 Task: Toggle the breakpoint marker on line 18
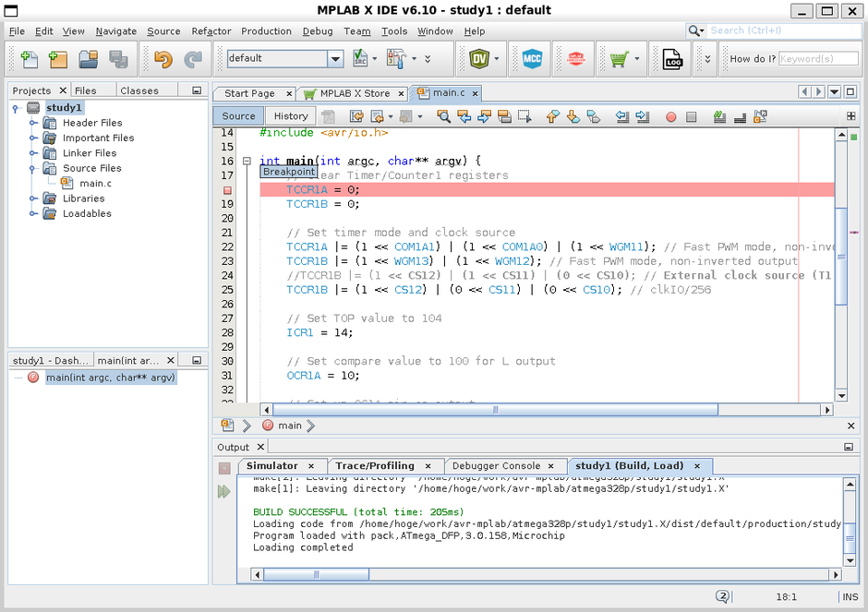(x=227, y=190)
